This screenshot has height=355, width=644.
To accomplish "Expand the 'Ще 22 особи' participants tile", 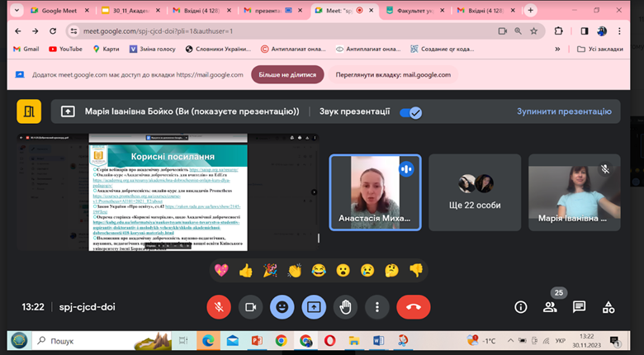I will pyautogui.click(x=475, y=192).
